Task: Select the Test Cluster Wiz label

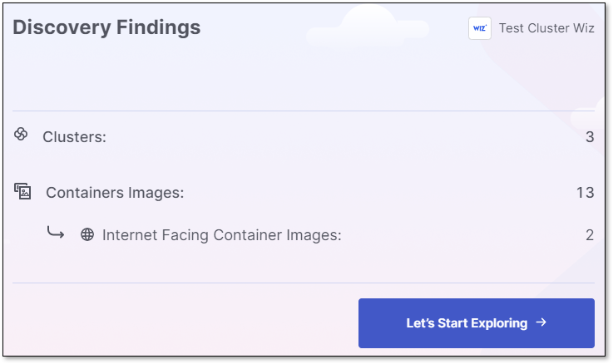Action: pyautogui.click(x=546, y=28)
